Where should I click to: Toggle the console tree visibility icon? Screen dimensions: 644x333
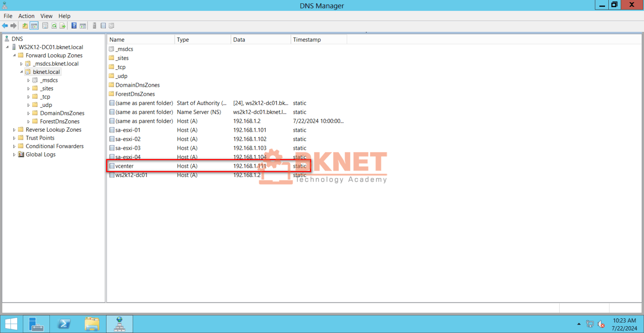click(34, 26)
